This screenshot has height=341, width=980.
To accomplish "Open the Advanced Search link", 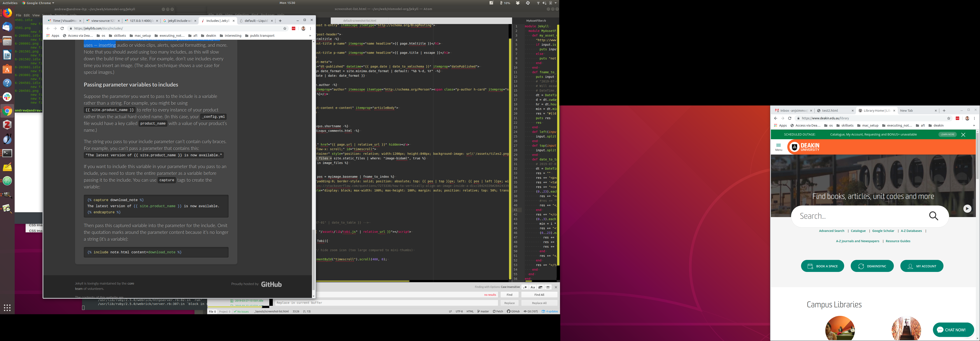I will point(831,231).
